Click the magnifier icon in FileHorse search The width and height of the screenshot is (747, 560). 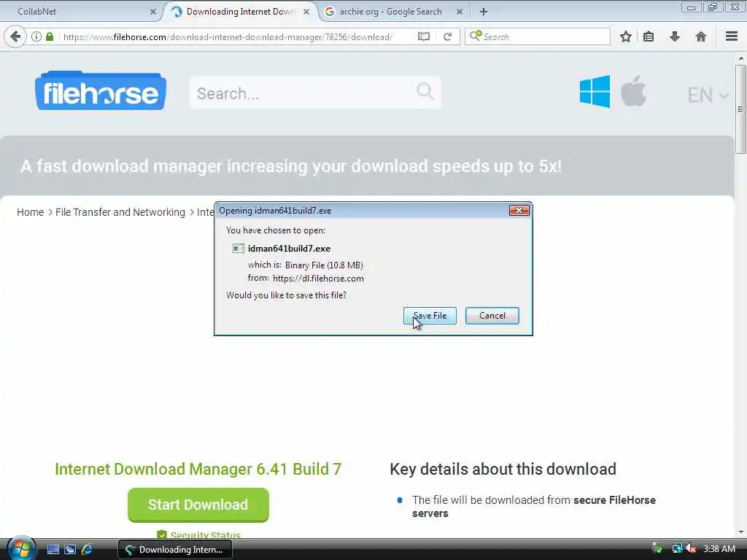point(425,90)
